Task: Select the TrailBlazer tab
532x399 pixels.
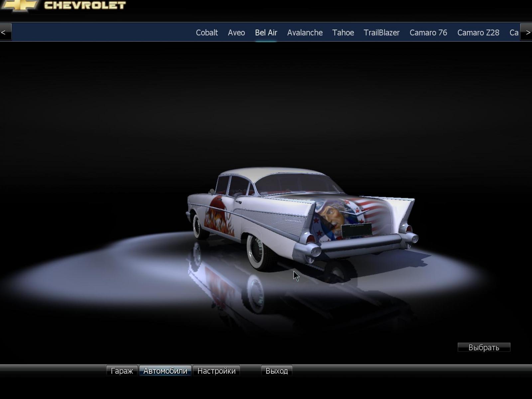Action: pyautogui.click(x=381, y=33)
